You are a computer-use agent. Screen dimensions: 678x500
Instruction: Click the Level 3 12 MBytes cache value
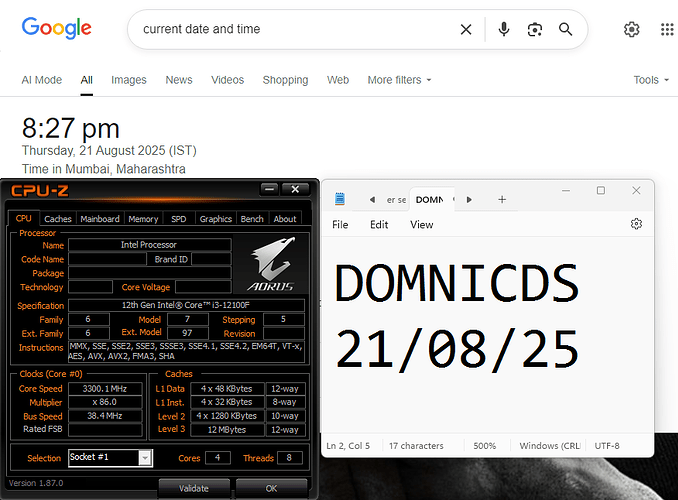227,429
